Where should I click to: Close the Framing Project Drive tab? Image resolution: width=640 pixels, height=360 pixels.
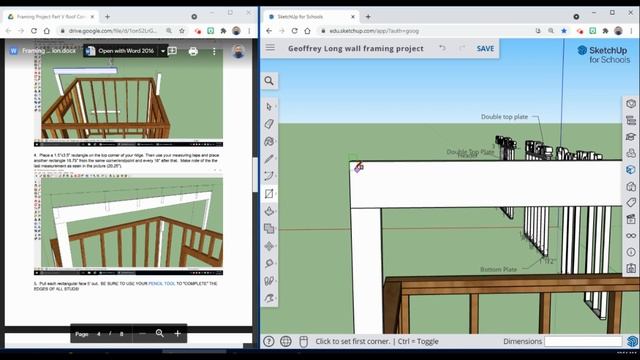(x=92, y=17)
